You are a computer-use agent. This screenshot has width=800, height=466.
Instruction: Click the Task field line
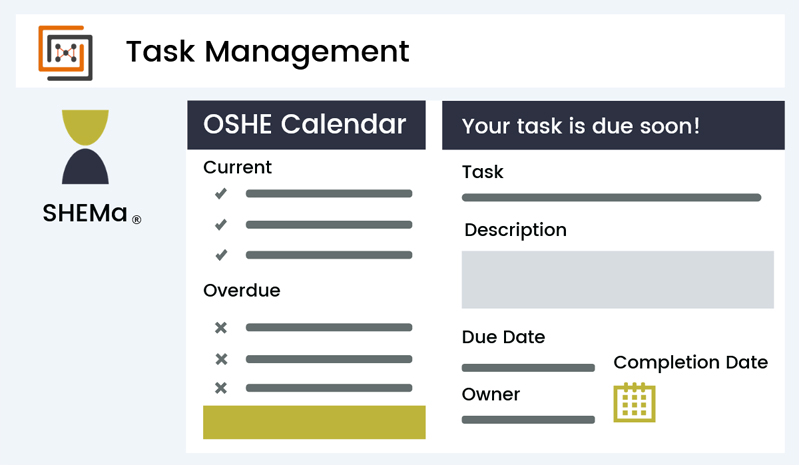pos(611,198)
